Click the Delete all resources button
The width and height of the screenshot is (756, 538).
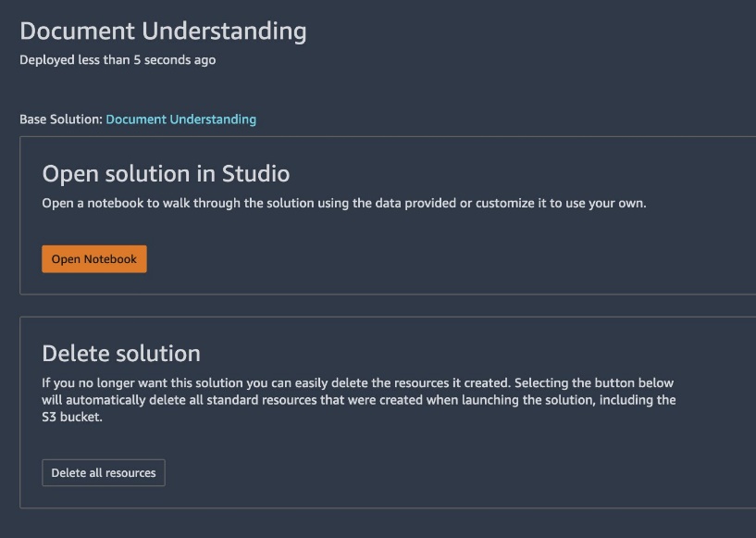tap(104, 473)
